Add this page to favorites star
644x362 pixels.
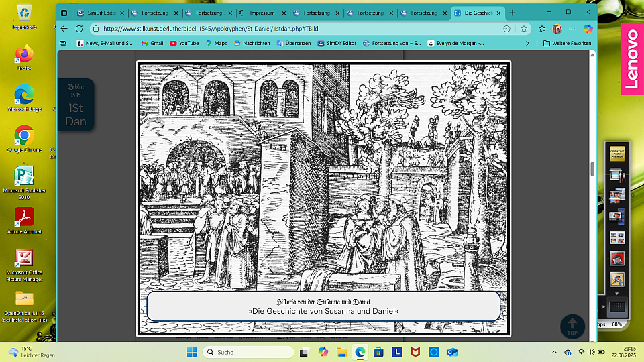tap(524, 29)
